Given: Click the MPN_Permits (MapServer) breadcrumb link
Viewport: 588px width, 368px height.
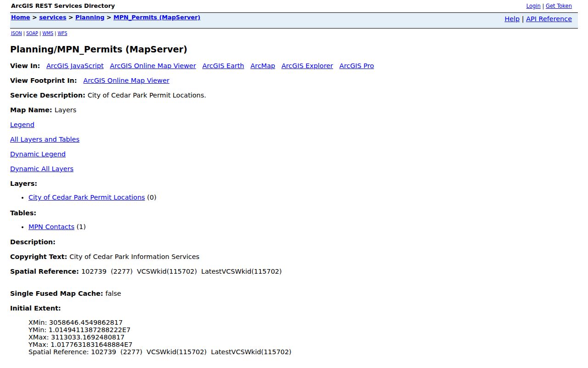Looking at the screenshot, I should click(x=157, y=17).
